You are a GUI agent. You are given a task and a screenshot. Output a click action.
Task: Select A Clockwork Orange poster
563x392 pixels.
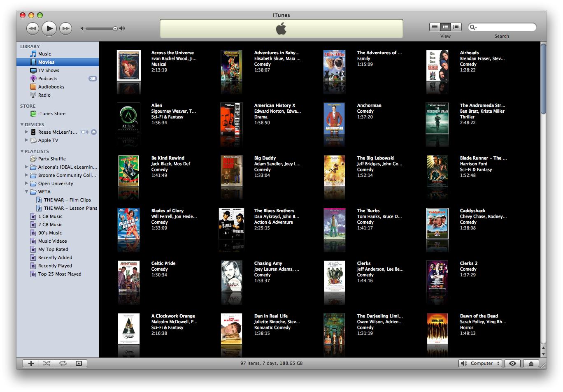tap(129, 328)
